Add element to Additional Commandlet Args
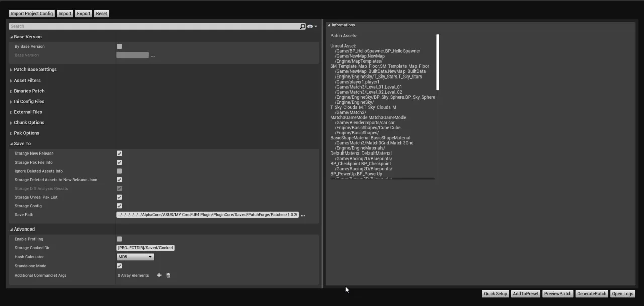Image resolution: width=644 pixels, height=306 pixels. click(x=159, y=275)
